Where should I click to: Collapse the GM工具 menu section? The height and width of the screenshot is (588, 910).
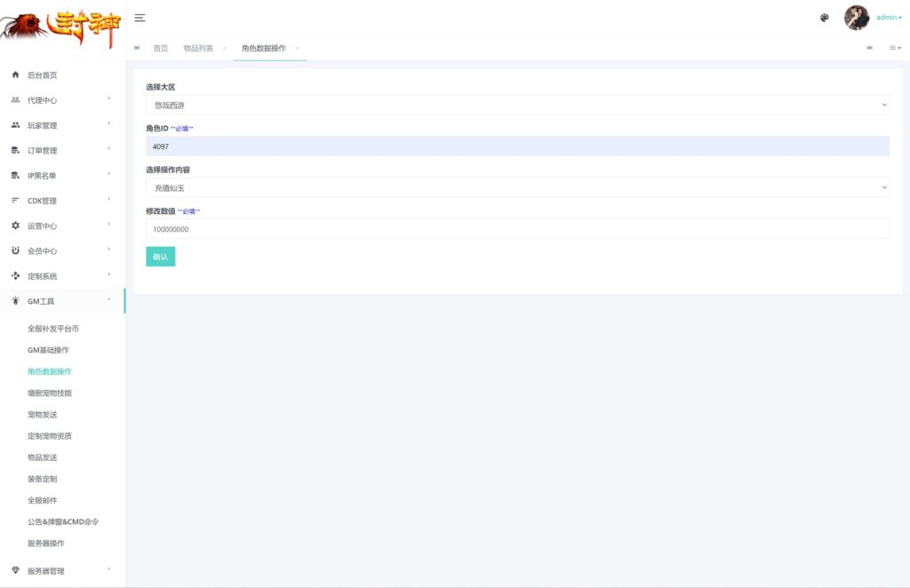pyautogui.click(x=62, y=301)
